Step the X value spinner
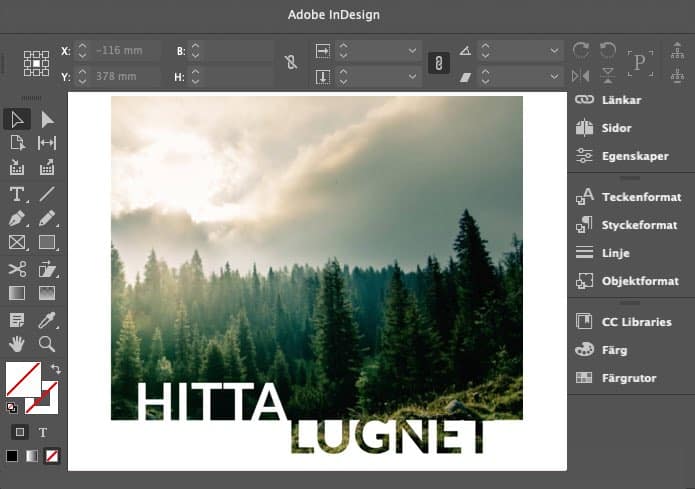 (x=82, y=51)
